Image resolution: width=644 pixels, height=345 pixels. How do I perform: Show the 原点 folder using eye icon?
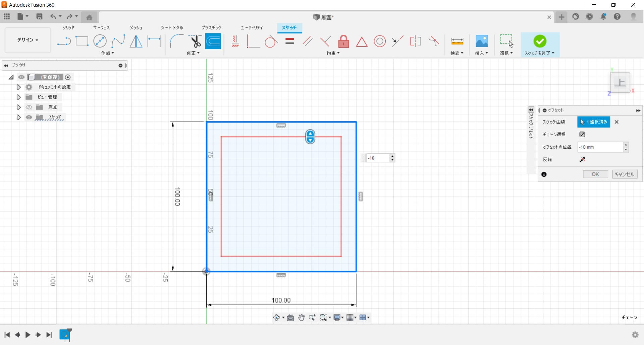29,107
